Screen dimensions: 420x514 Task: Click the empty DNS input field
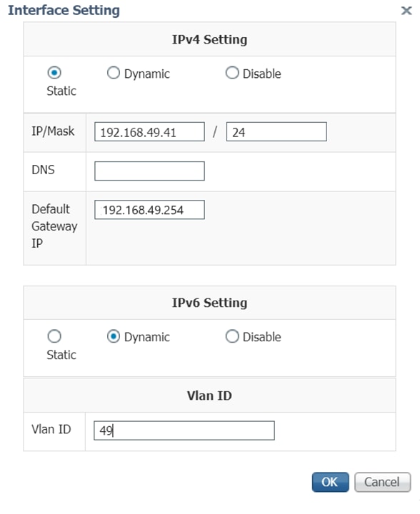pyautogui.click(x=149, y=171)
